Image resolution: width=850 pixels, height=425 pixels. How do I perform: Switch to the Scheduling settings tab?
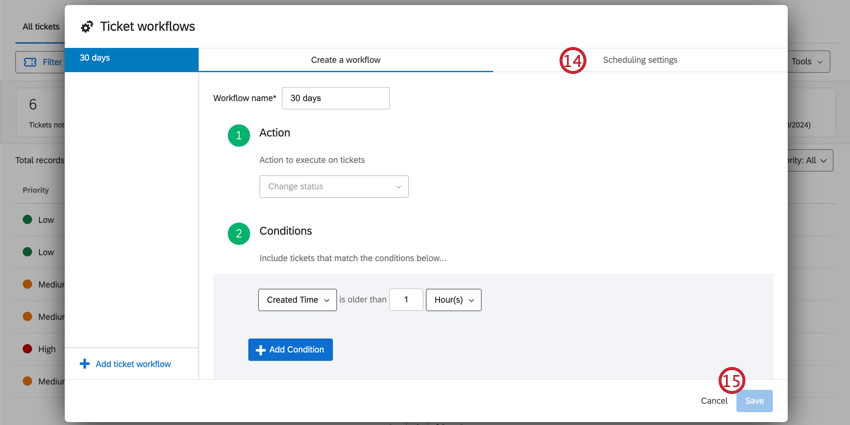point(640,60)
